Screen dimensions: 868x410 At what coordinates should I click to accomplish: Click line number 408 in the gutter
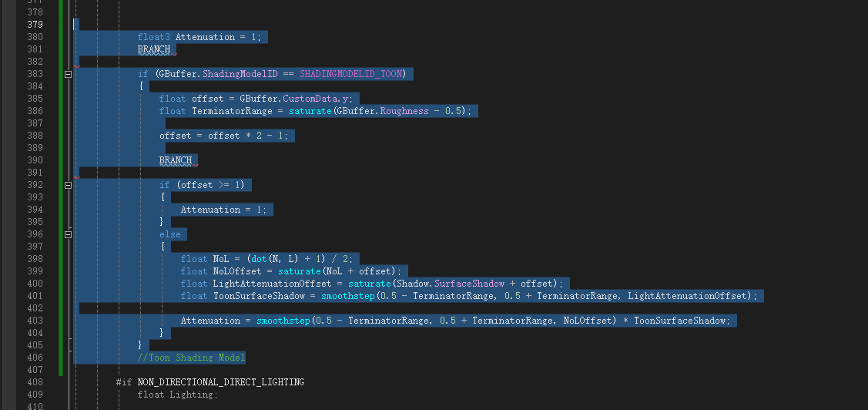coord(35,382)
